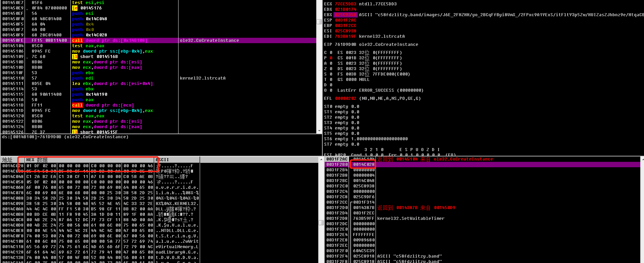
Task: Select the push ebx row at 0014510F
Action: 158,73
